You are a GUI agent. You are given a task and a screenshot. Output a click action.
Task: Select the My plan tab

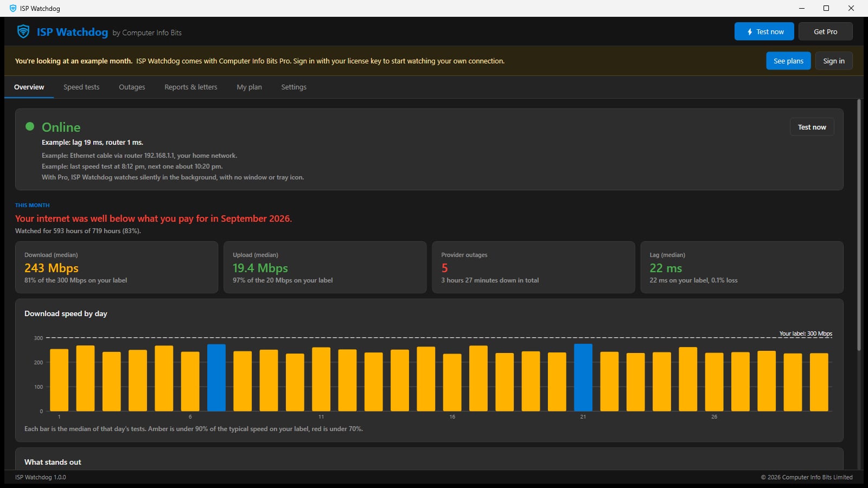coord(249,87)
